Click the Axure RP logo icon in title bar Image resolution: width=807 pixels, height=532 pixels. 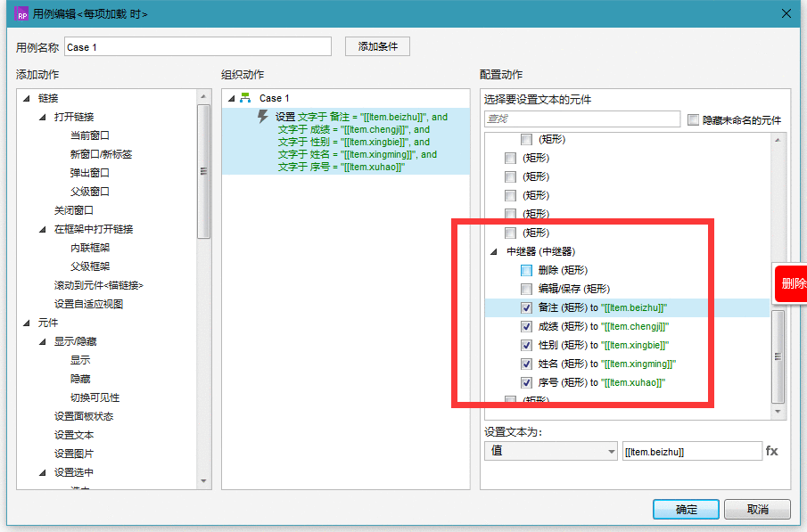21,14
